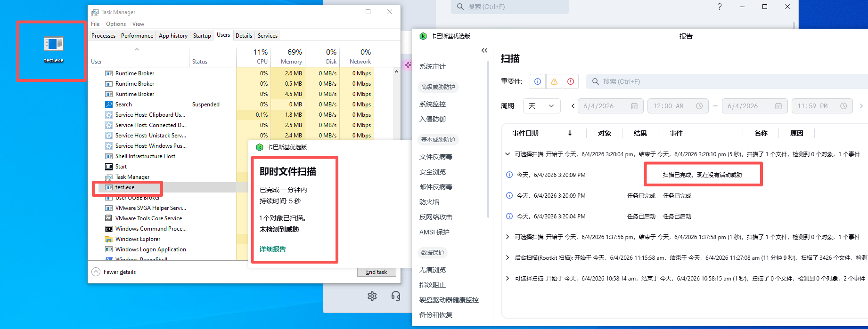Screen dimensions: 868x329
Task: Collapse the report sidebar with double-chevron
Action: coord(484,50)
